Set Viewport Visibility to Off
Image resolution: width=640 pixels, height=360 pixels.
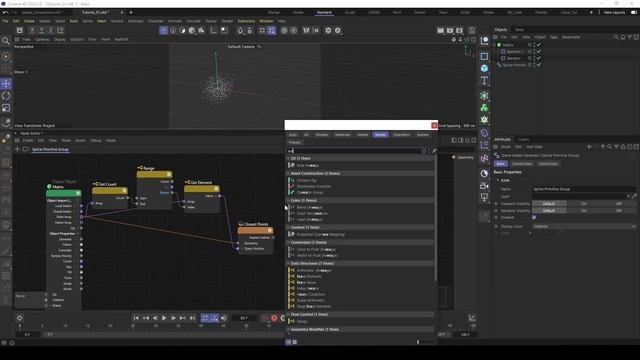pos(618,203)
